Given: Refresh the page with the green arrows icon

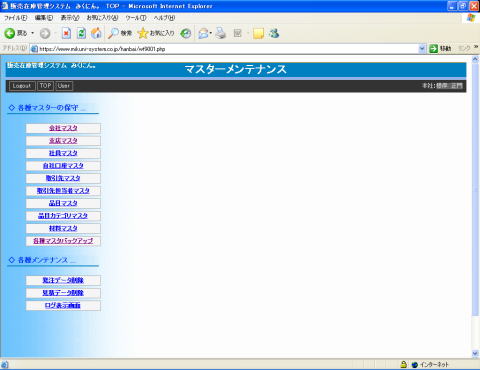Looking at the screenshot, I should tap(81, 33).
